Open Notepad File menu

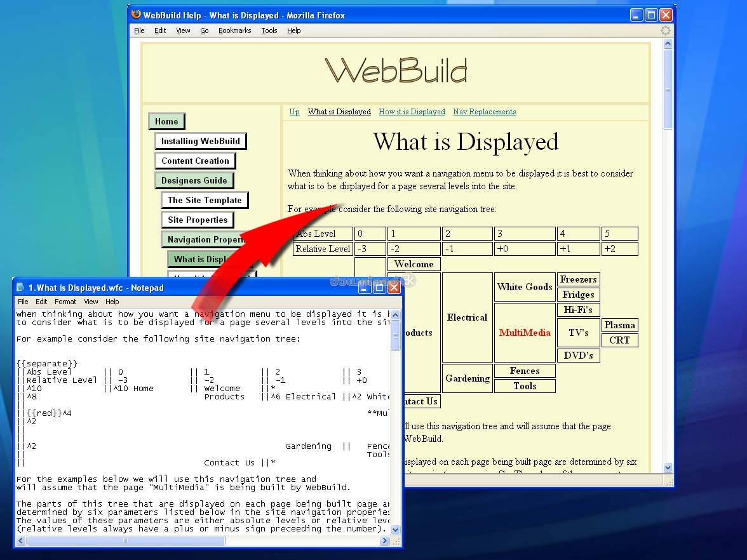(x=23, y=302)
